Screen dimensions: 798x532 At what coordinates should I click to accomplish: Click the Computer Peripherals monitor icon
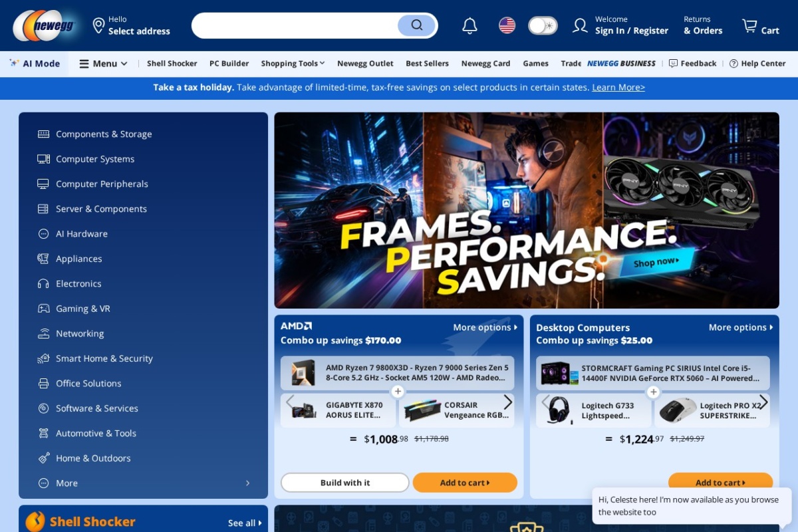(43, 184)
